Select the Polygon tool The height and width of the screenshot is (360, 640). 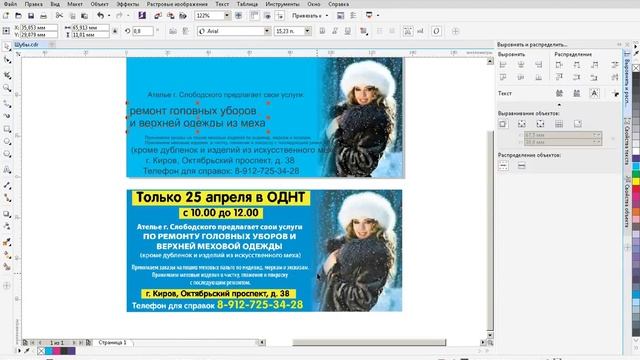[x=7, y=154]
